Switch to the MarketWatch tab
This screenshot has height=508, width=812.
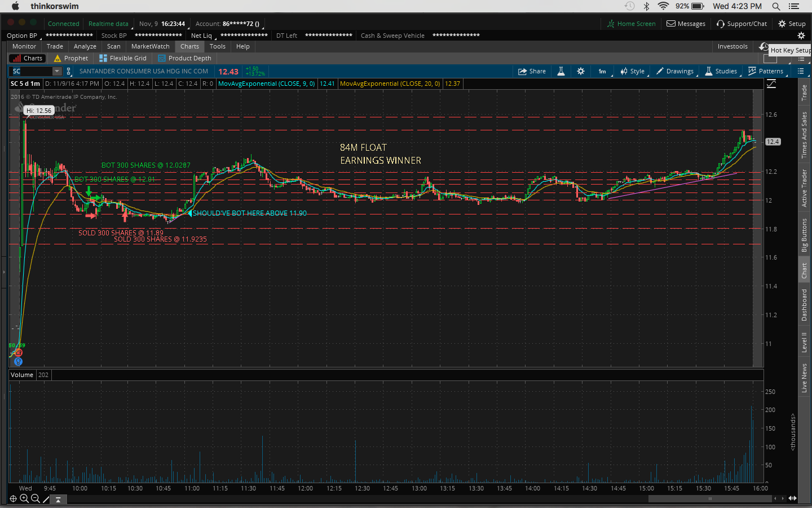[x=150, y=46]
